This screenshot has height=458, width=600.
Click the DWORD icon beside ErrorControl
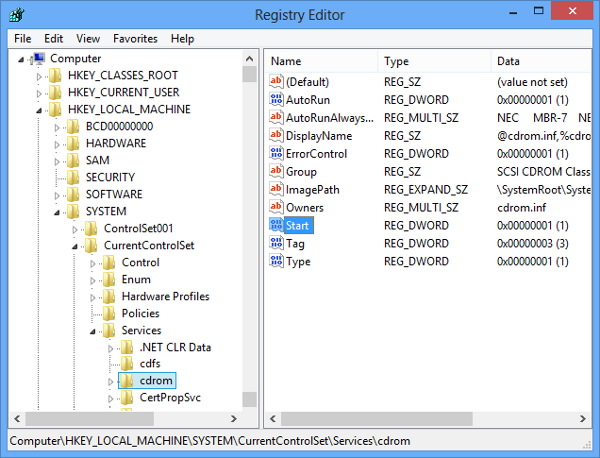276,153
